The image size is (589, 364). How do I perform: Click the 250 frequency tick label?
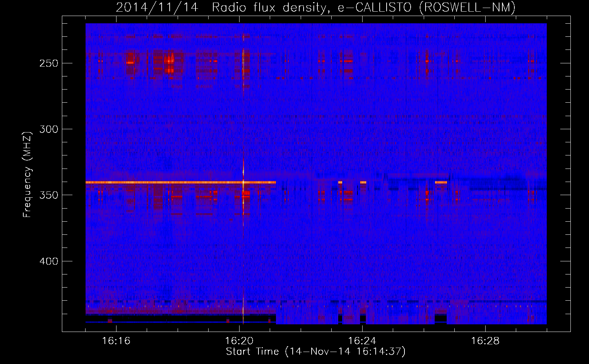(49, 63)
